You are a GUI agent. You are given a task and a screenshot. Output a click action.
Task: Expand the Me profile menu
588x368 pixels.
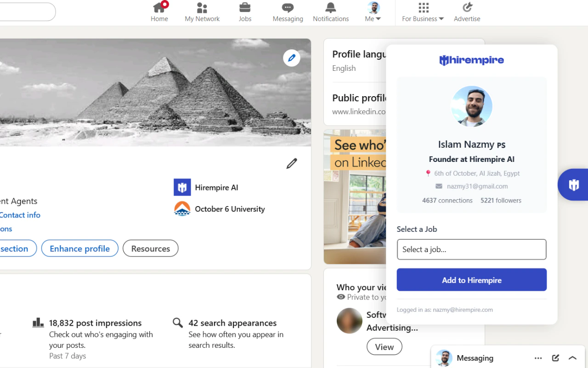tap(373, 12)
